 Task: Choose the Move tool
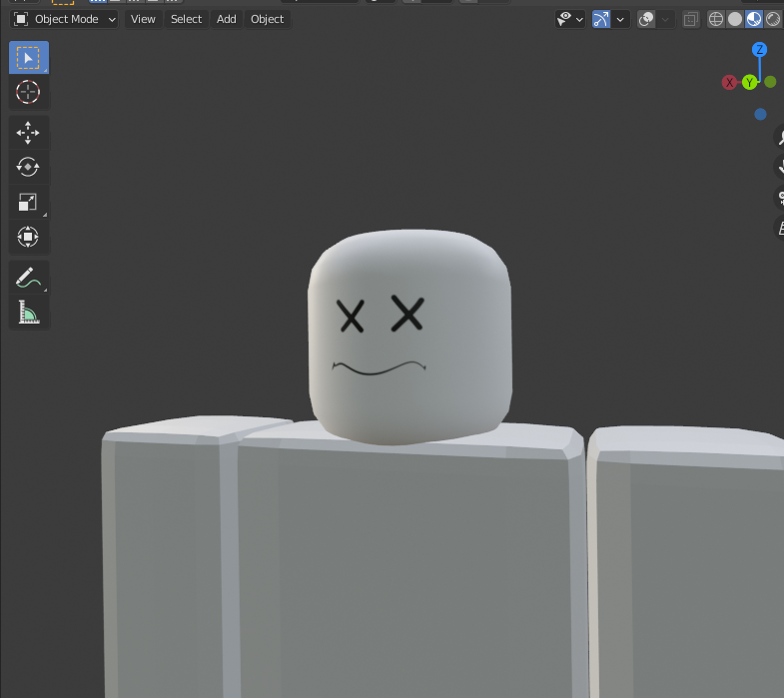(29, 133)
